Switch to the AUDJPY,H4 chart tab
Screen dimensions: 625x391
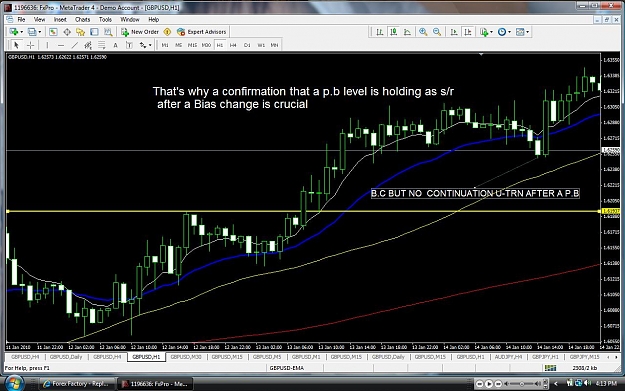pyautogui.click(x=508, y=357)
